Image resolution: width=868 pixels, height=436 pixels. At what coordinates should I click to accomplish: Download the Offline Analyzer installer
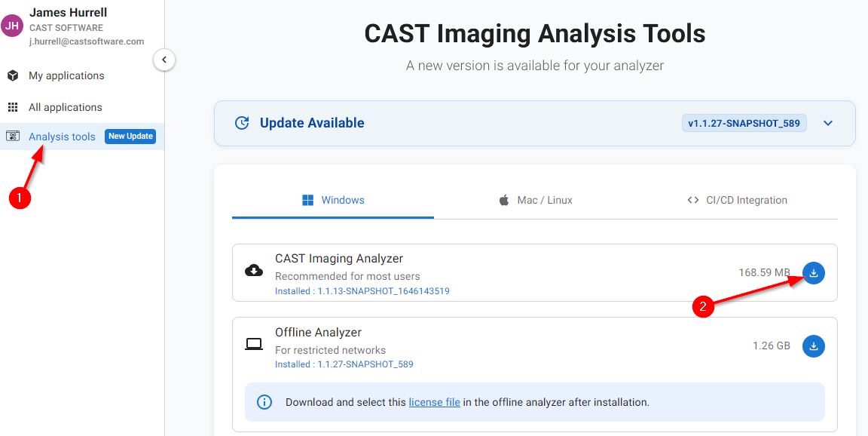coord(813,346)
